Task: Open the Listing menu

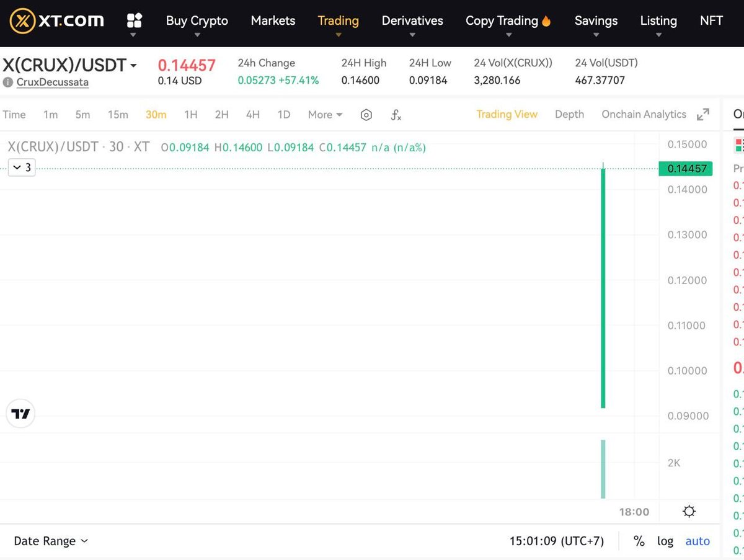Action: coord(658,21)
